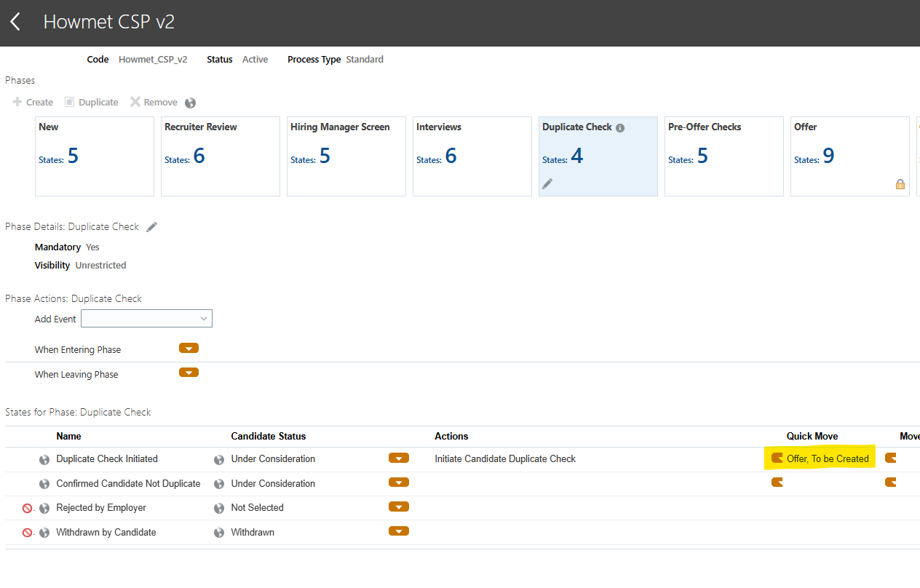Screen dimensions: 920x588
Task: Click globe icon before Rejected by Employer name
Action: click(44, 508)
